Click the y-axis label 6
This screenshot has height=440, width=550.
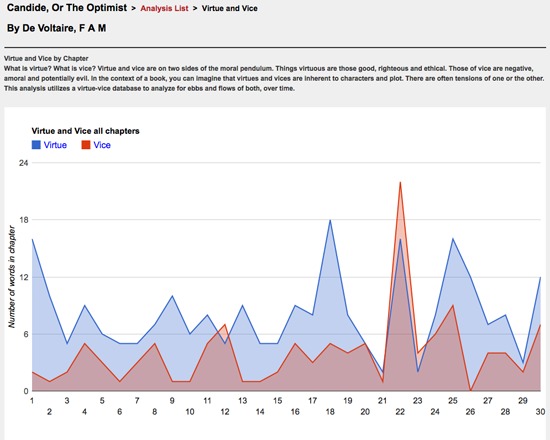[x=26, y=334]
